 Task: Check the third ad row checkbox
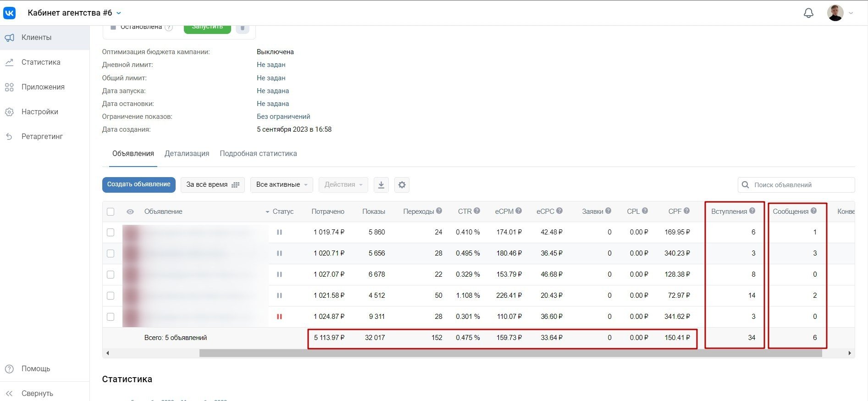(111, 274)
